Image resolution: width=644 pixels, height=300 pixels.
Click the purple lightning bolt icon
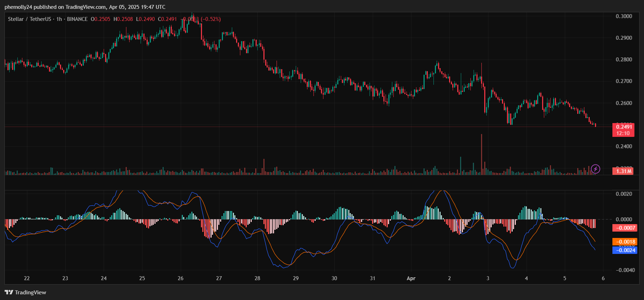tap(595, 169)
